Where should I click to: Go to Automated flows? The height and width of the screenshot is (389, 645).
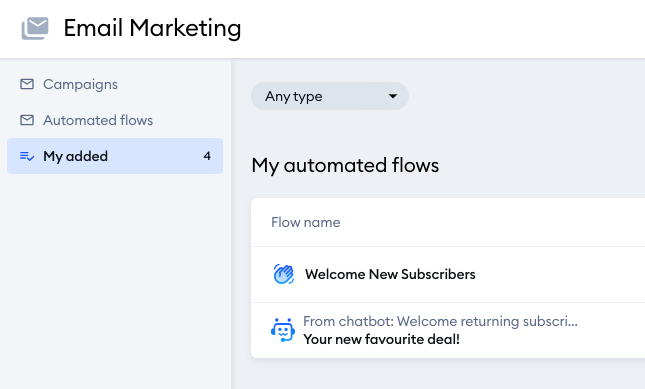[98, 120]
